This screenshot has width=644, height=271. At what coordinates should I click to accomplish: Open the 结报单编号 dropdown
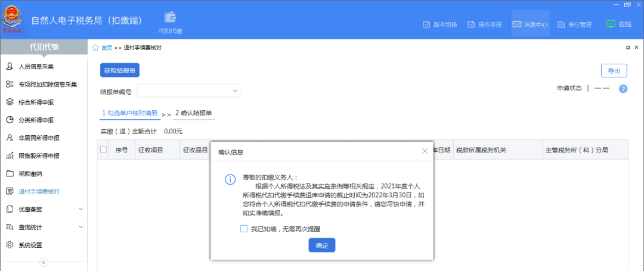[188, 91]
